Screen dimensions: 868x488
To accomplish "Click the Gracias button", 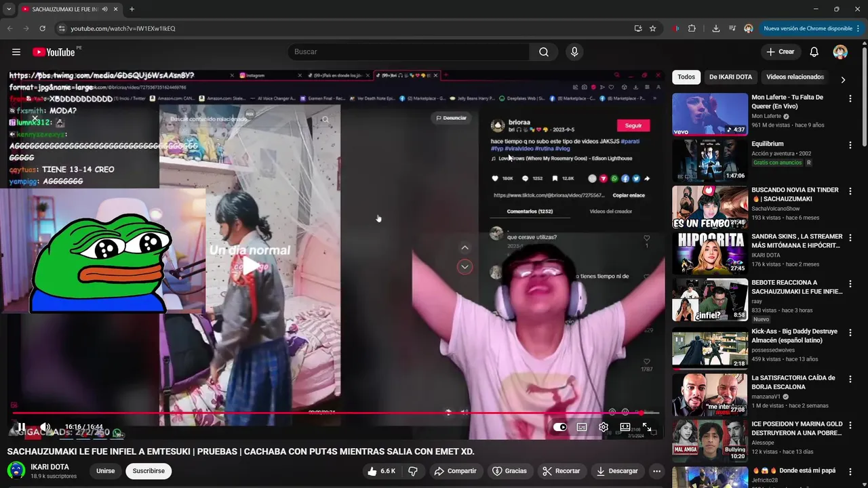I will pos(510,471).
